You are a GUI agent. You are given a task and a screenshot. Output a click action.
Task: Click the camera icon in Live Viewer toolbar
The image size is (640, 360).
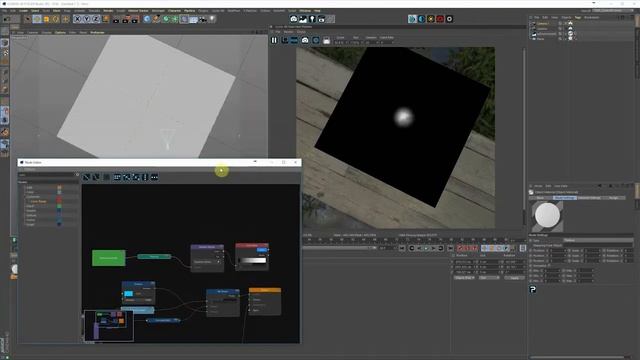pyautogui.click(x=305, y=40)
